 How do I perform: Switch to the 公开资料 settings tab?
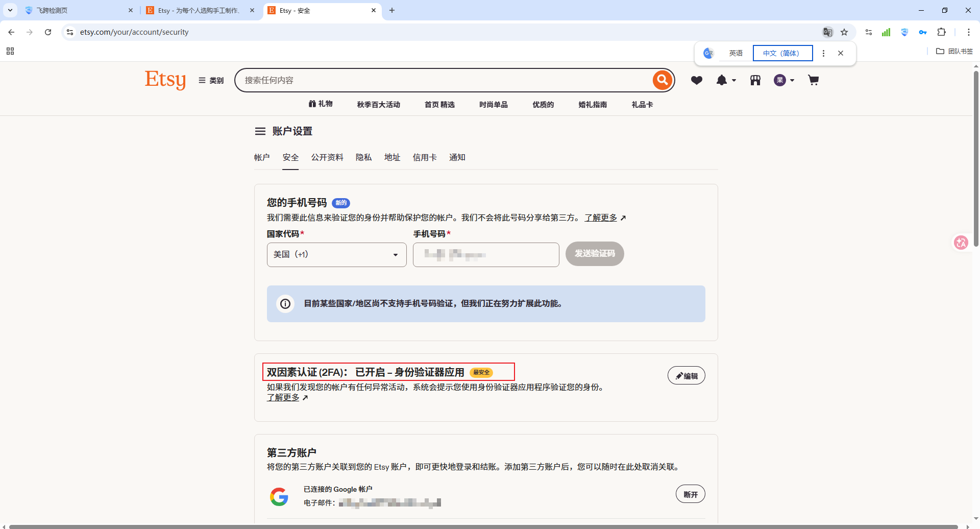click(327, 157)
